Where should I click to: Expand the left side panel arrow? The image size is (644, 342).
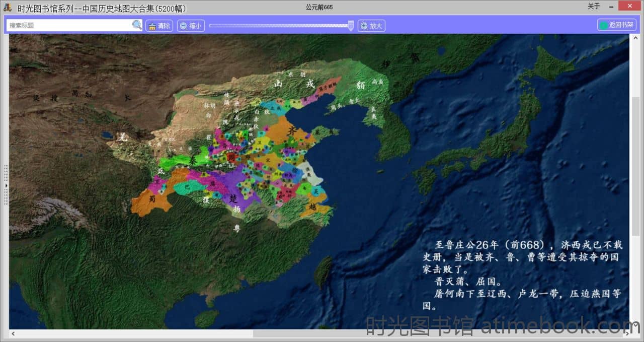[6, 185]
